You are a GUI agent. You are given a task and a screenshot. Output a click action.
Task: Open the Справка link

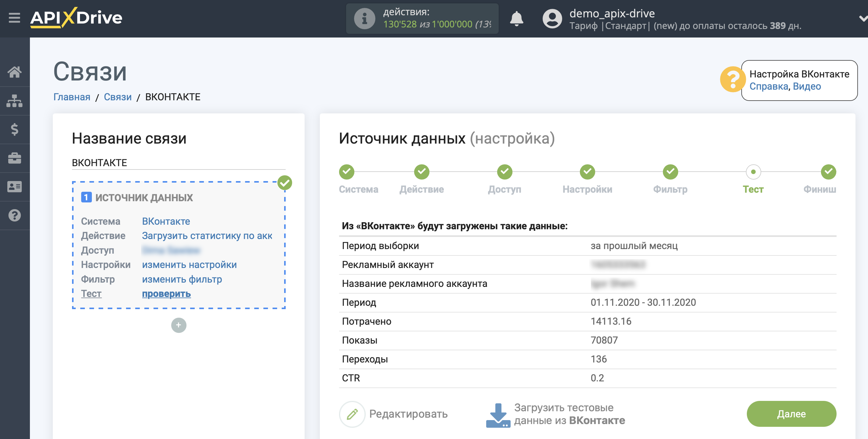(769, 86)
